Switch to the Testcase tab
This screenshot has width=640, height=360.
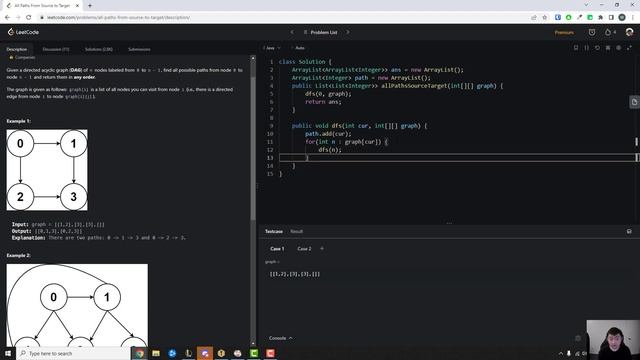pyautogui.click(x=274, y=231)
